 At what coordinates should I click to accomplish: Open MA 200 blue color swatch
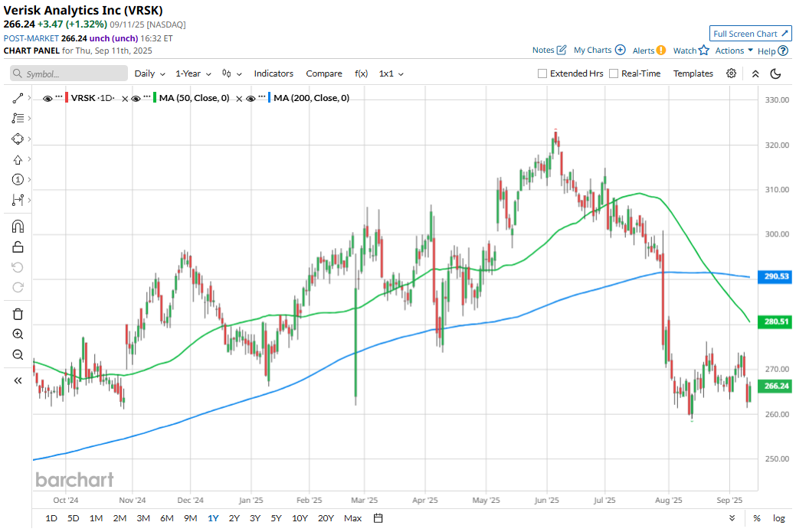[269, 98]
